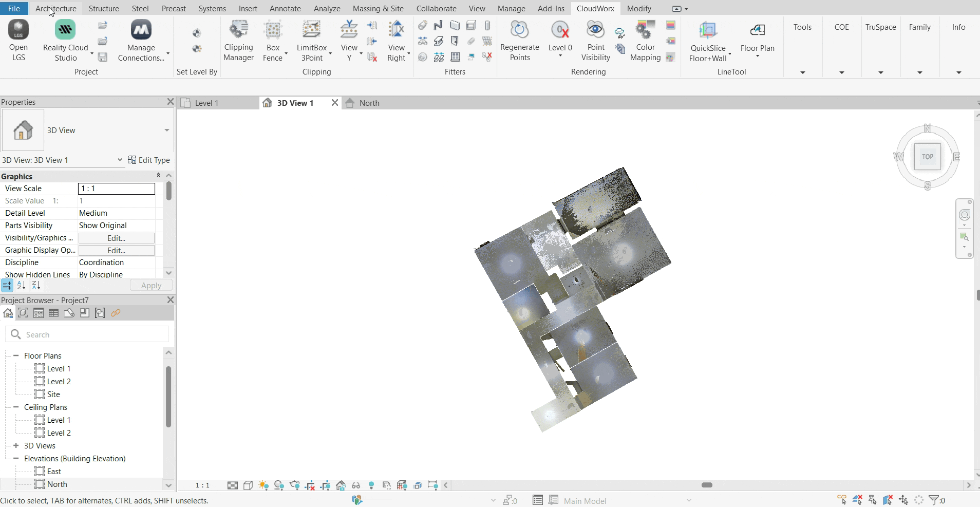Click Edit for Visibility/Graphics overrides

pyautogui.click(x=116, y=238)
